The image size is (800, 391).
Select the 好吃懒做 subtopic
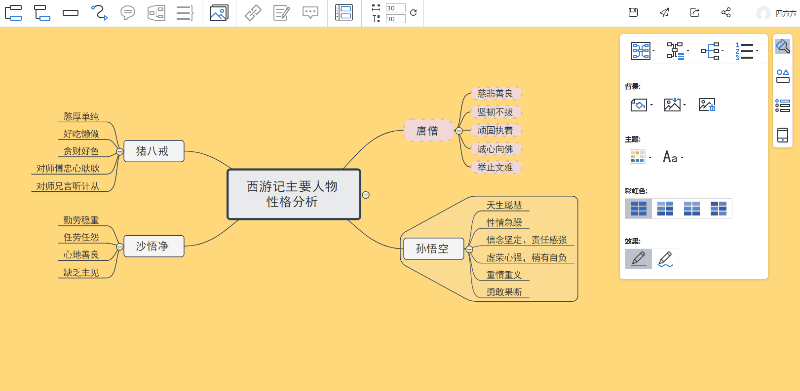pos(81,134)
